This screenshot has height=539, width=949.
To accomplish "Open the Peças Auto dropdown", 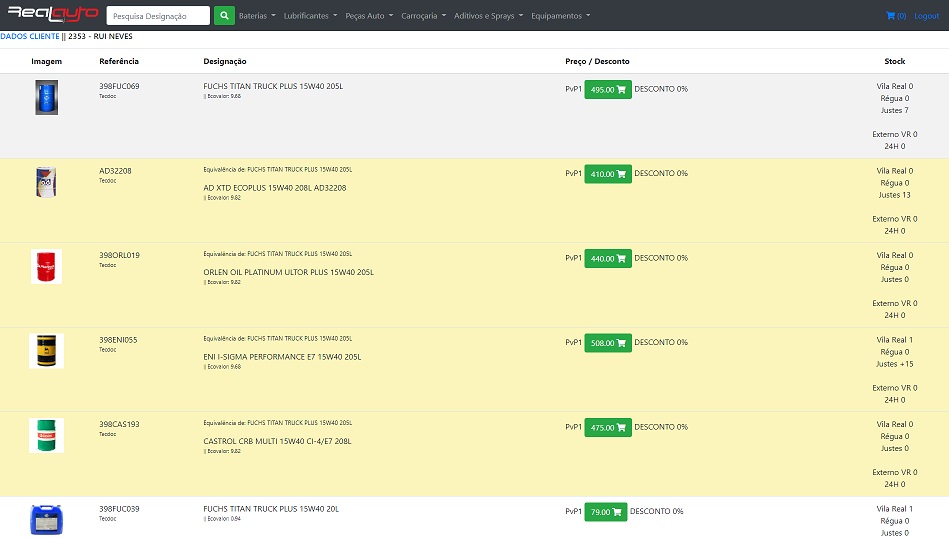I will tap(369, 16).
